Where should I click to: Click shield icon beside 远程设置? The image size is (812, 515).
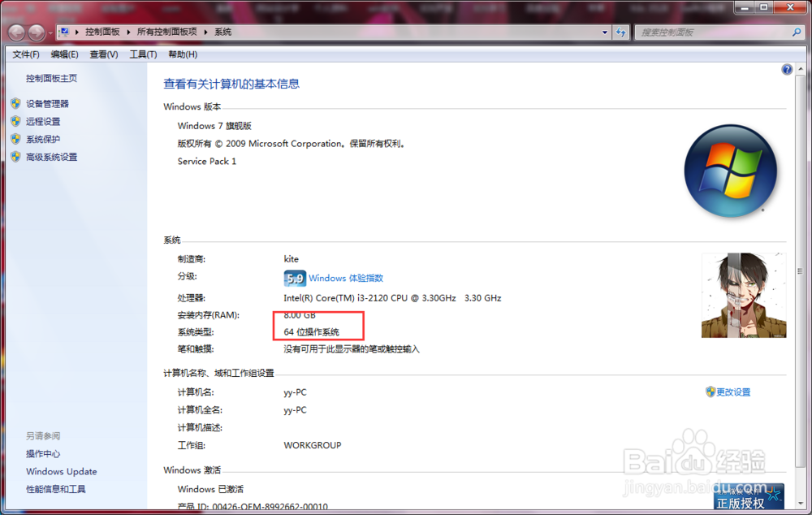tap(15, 121)
